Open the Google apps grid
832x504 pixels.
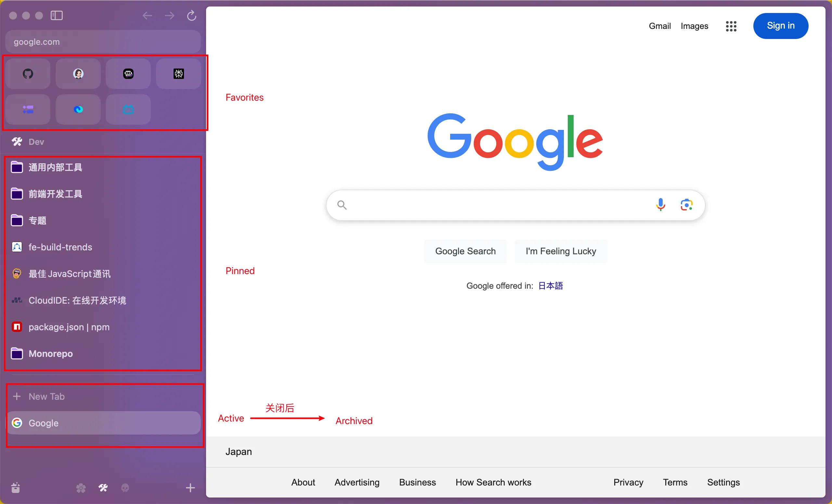731,26
